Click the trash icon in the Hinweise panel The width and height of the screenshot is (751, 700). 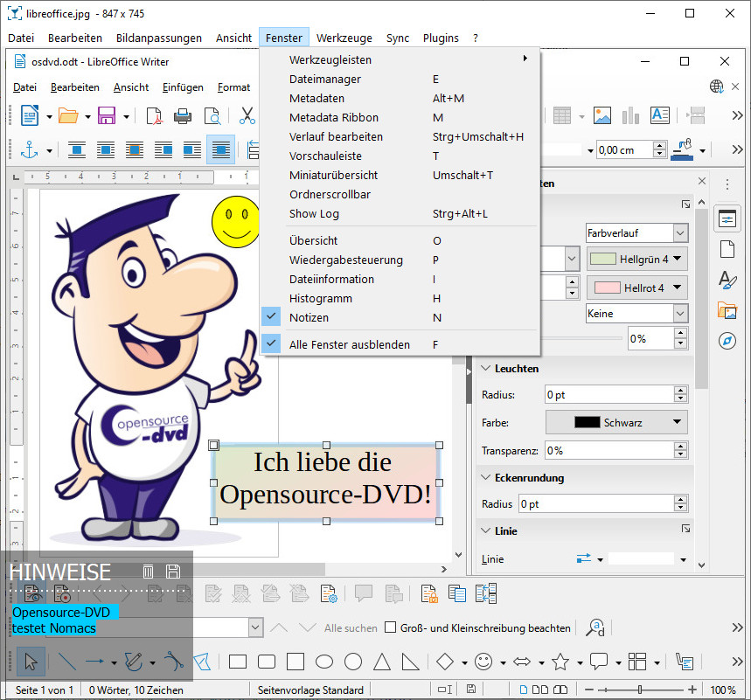pos(149,572)
